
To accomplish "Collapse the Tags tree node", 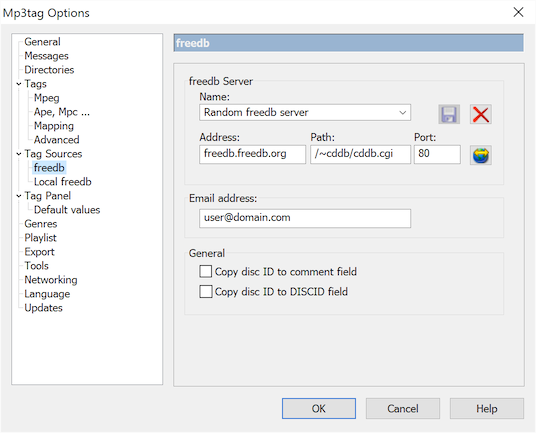I will coord(19,84).
